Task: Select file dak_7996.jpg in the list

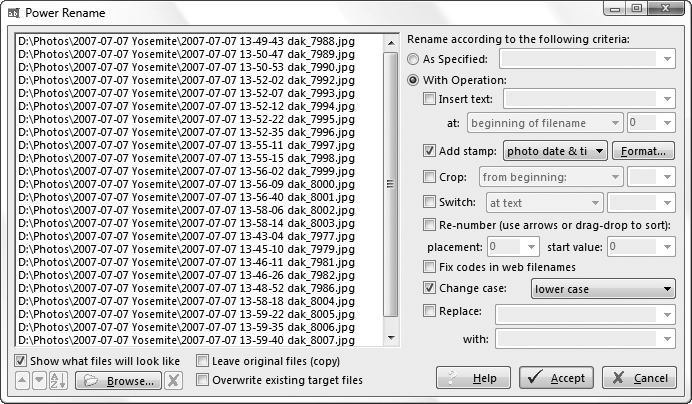Action: [187, 132]
